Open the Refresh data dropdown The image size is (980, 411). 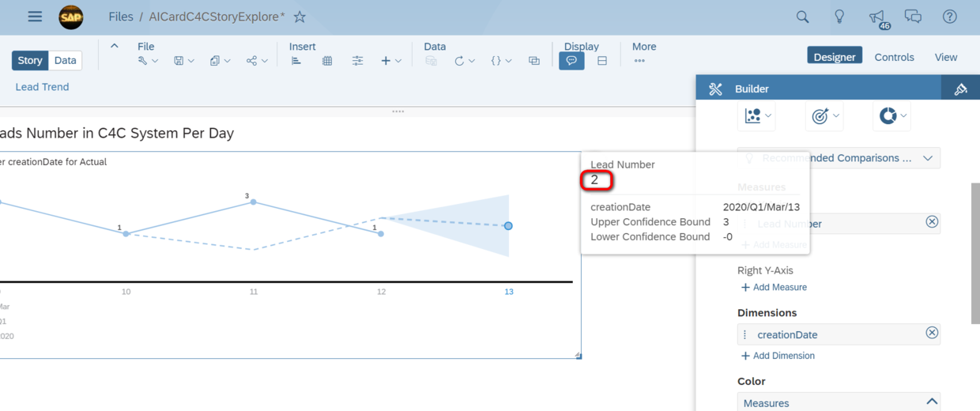pos(464,61)
